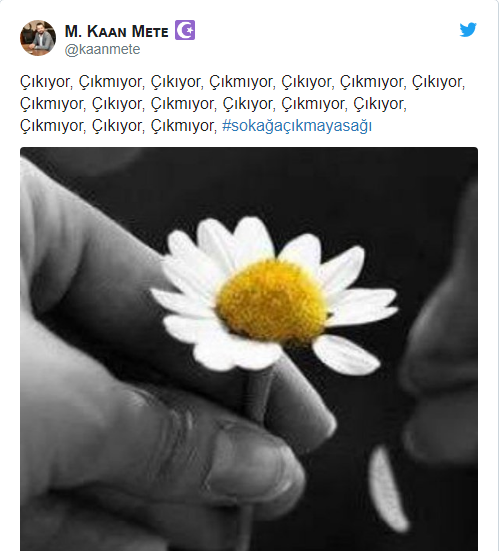Click the yellow center of the daisy
The image size is (500, 551).
[x=272, y=301]
